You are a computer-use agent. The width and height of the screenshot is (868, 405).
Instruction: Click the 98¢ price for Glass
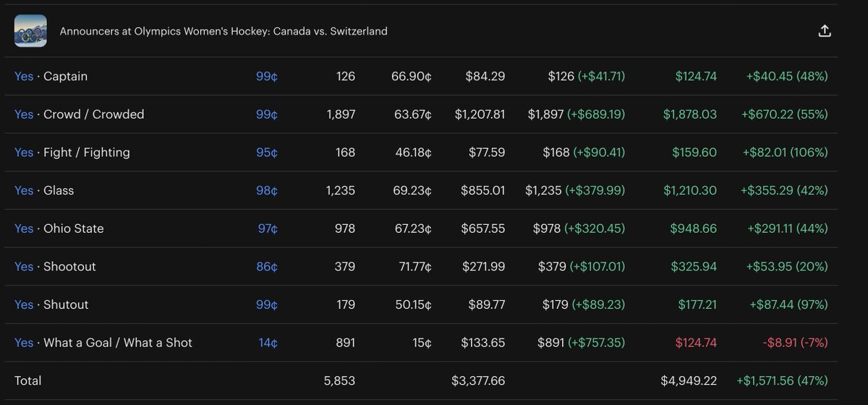[266, 190]
